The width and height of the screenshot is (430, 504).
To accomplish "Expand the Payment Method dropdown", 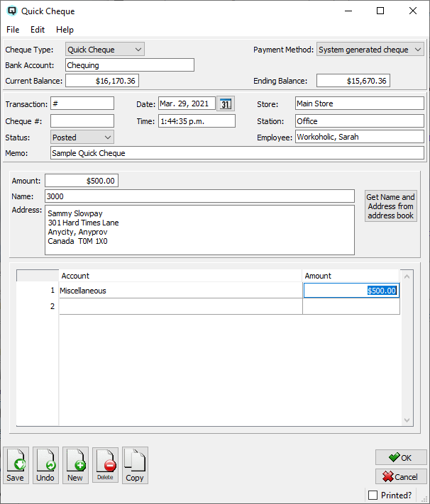I will [370, 50].
